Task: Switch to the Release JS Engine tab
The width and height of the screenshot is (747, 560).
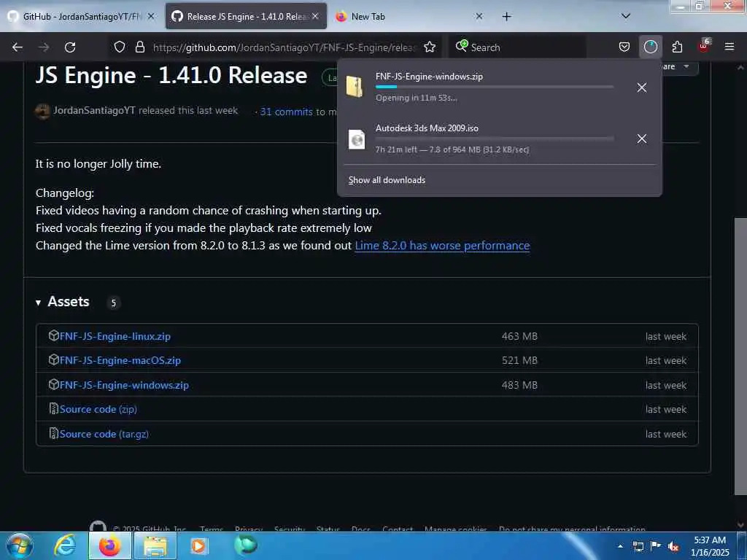Action: [x=239, y=16]
